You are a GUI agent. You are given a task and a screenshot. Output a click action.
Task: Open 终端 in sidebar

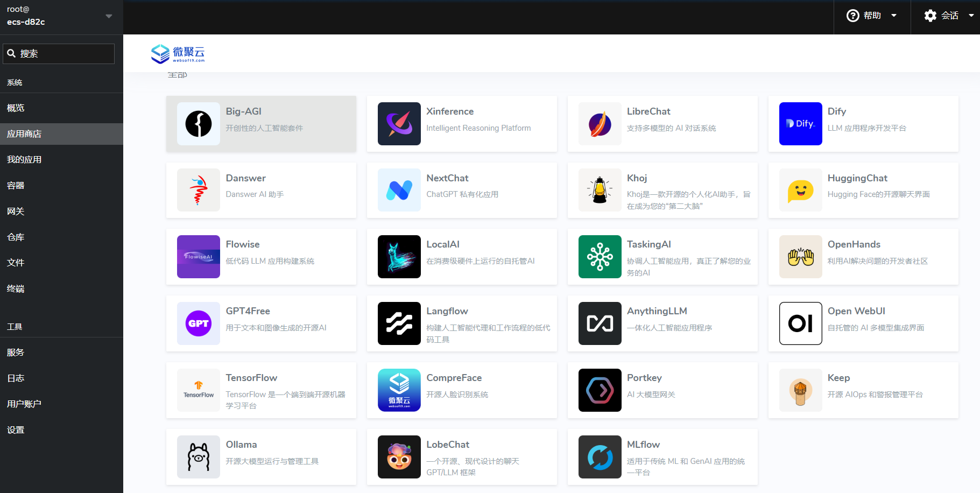click(61, 288)
